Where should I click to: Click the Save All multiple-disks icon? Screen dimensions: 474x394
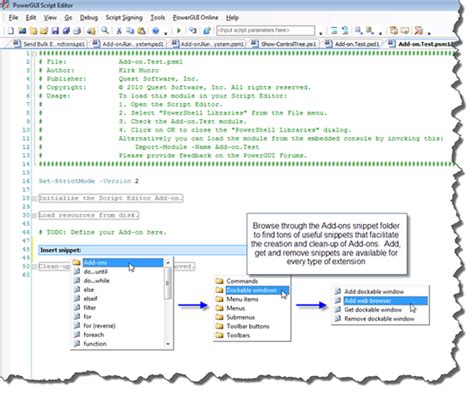pos(66,31)
